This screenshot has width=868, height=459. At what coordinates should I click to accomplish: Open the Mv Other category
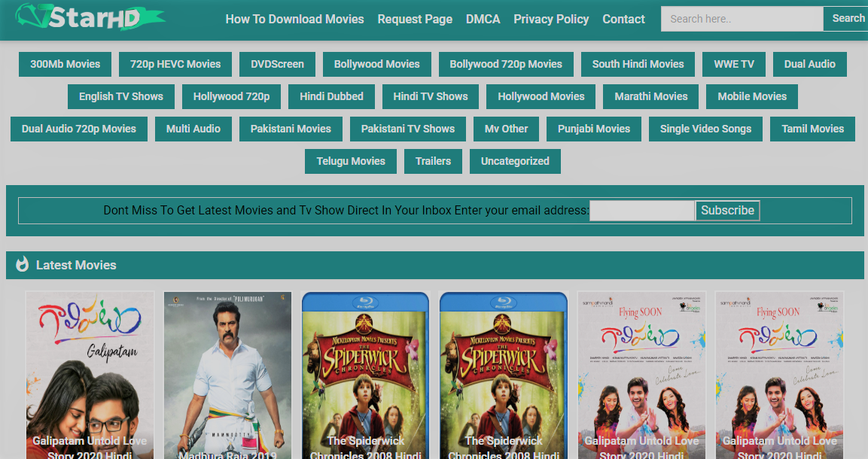coord(506,129)
